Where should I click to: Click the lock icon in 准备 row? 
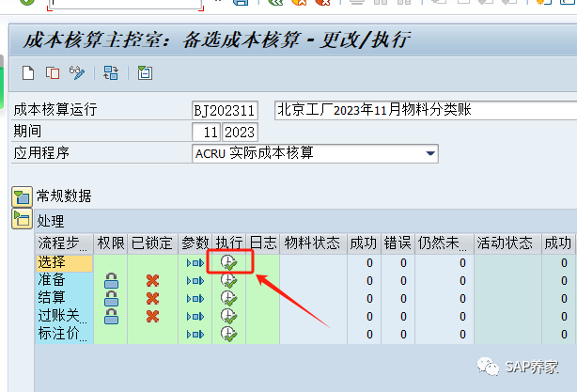[x=111, y=281]
